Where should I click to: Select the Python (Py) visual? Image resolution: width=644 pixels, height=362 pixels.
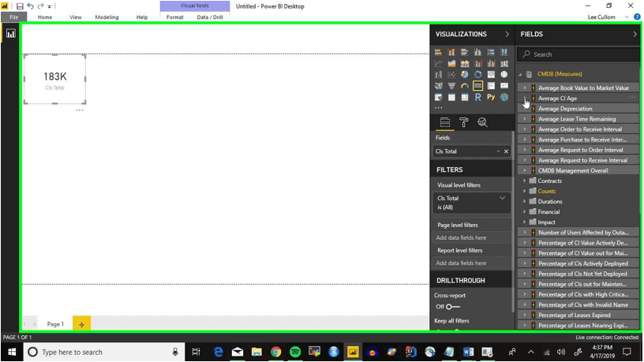click(x=491, y=97)
